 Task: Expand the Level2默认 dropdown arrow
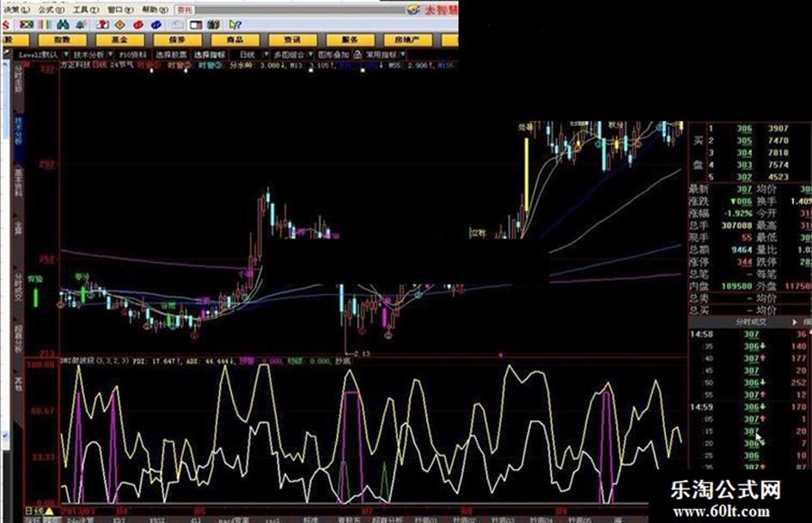[66, 54]
